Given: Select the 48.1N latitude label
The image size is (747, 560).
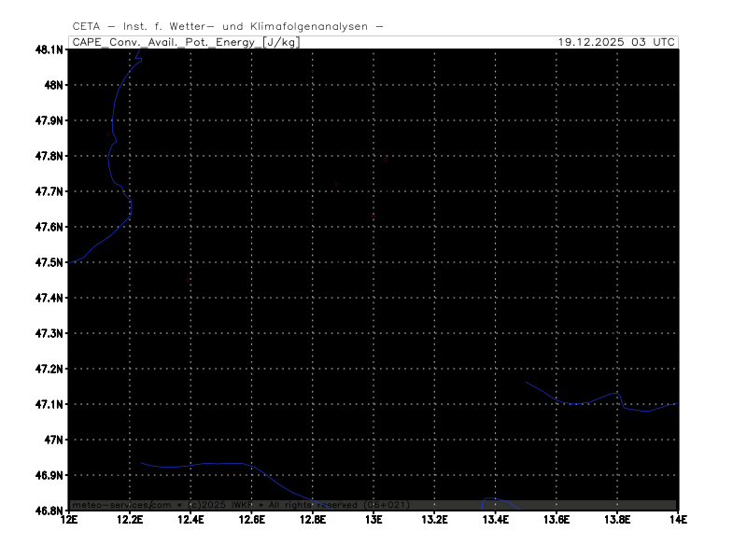Looking at the screenshot, I should click(49, 49).
